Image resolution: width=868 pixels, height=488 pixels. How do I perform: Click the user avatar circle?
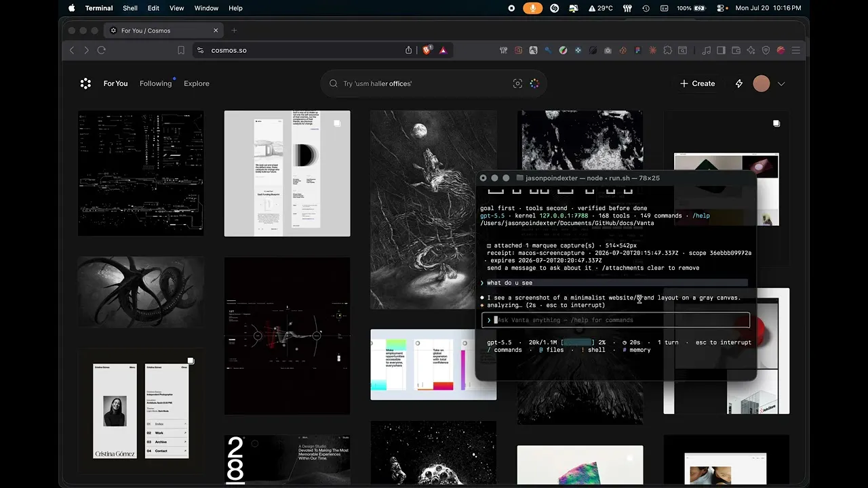click(762, 83)
